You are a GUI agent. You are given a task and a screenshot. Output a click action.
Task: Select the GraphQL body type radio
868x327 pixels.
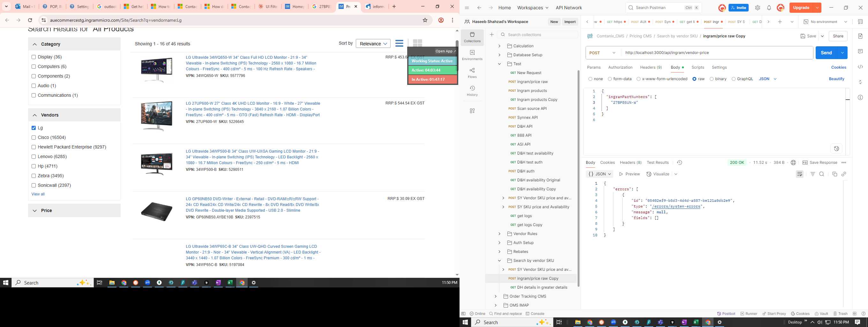(734, 79)
